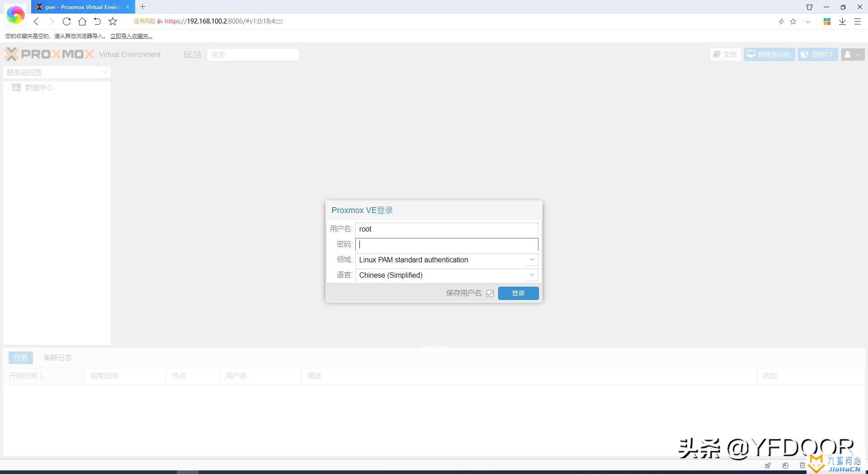Click favorites star at address bar right
Screen dimensions: 868x474
793,21
